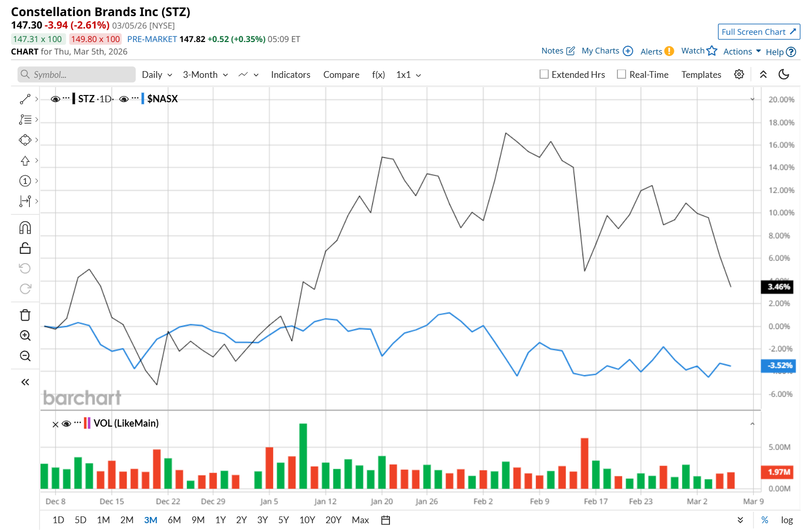This screenshot has width=810, height=532.
Task: Redo drawing action
Action: pyautogui.click(x=25, y=289)
